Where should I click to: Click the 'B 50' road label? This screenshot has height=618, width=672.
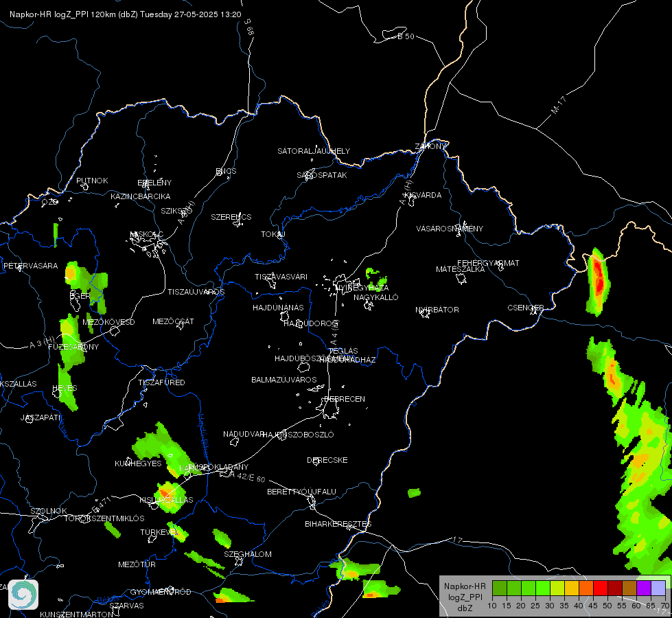(406, 36)
